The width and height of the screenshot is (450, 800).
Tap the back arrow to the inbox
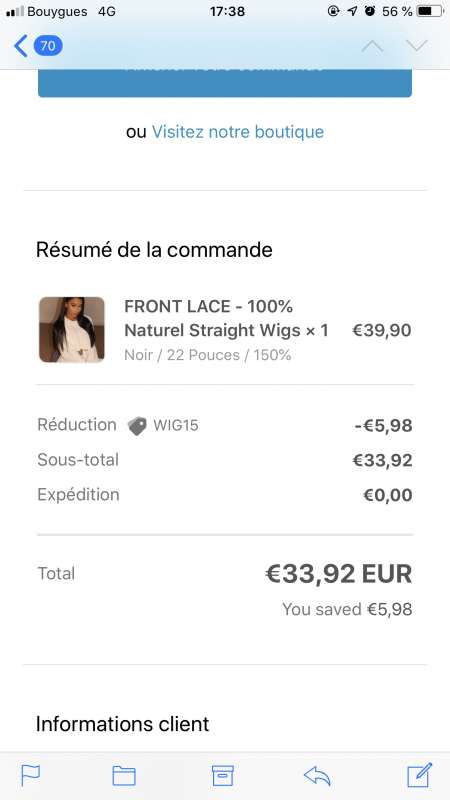(x=21, y=46)
